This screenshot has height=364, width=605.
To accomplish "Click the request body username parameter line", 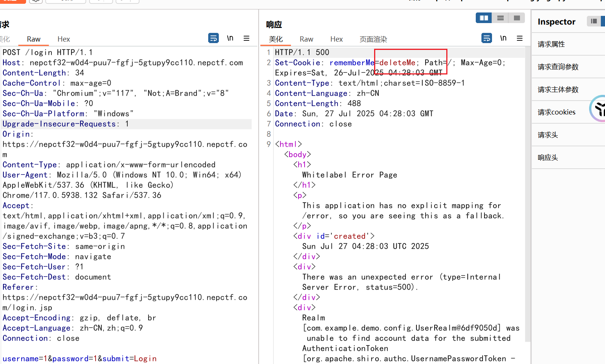I will point(80,358).
